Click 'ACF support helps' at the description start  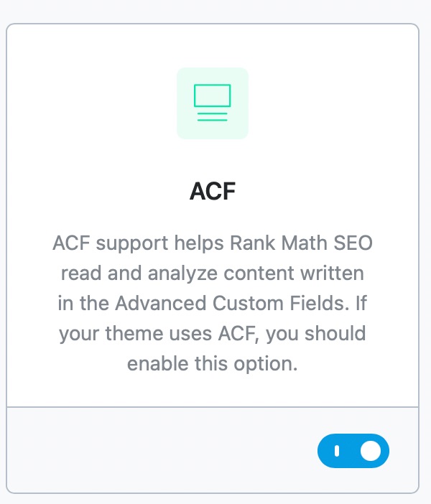(x=138, y=243)
